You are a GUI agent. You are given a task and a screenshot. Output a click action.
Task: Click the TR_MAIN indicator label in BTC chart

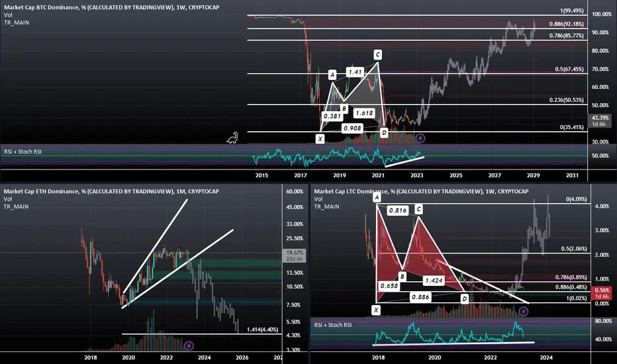(17, 23)
